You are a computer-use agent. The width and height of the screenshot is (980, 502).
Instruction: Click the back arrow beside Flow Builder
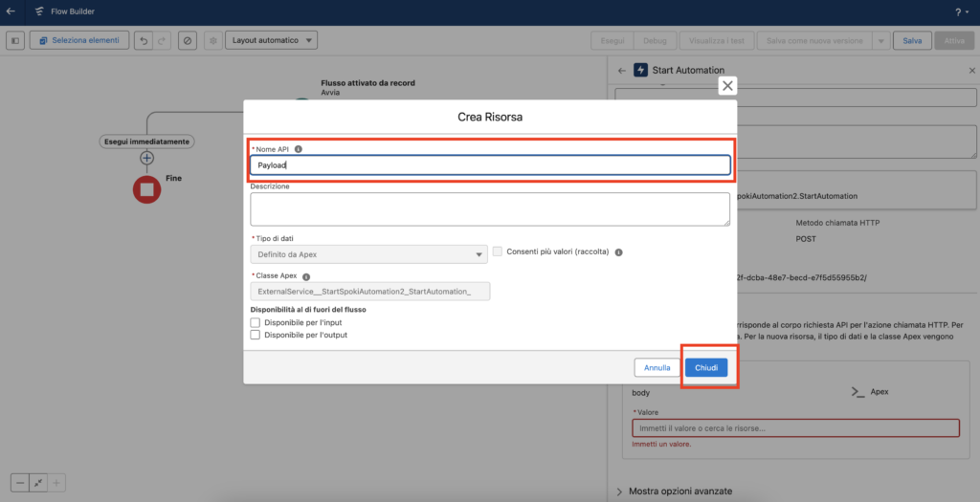pos(11,12)
